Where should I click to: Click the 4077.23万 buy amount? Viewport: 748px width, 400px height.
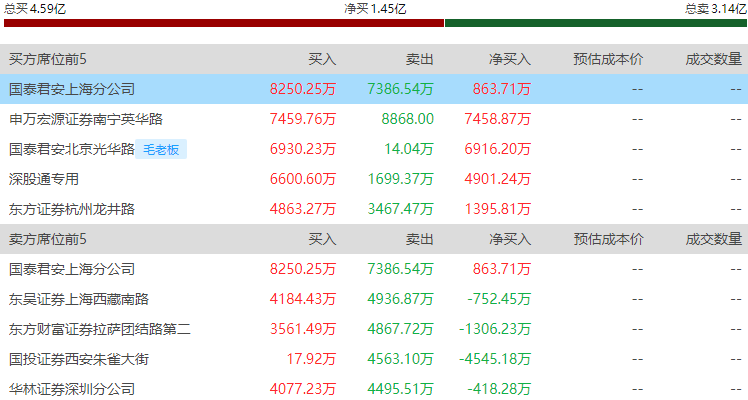click(303, 389)
